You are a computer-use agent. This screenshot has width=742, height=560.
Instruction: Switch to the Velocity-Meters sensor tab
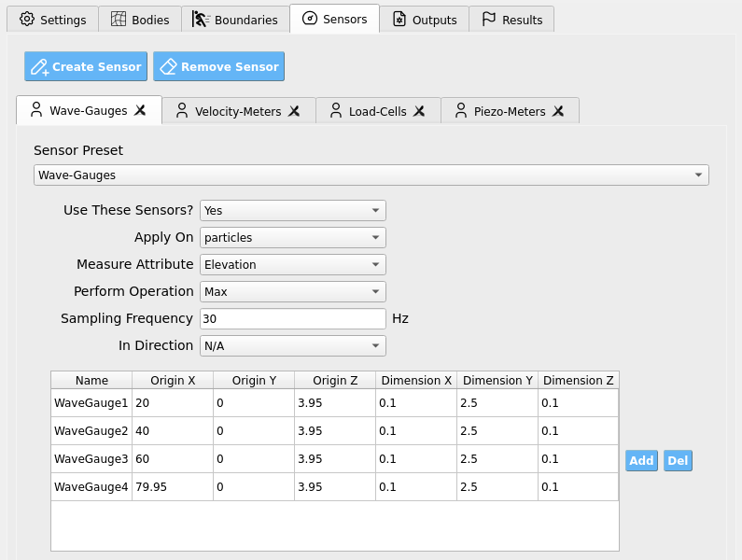coord(238,111)
